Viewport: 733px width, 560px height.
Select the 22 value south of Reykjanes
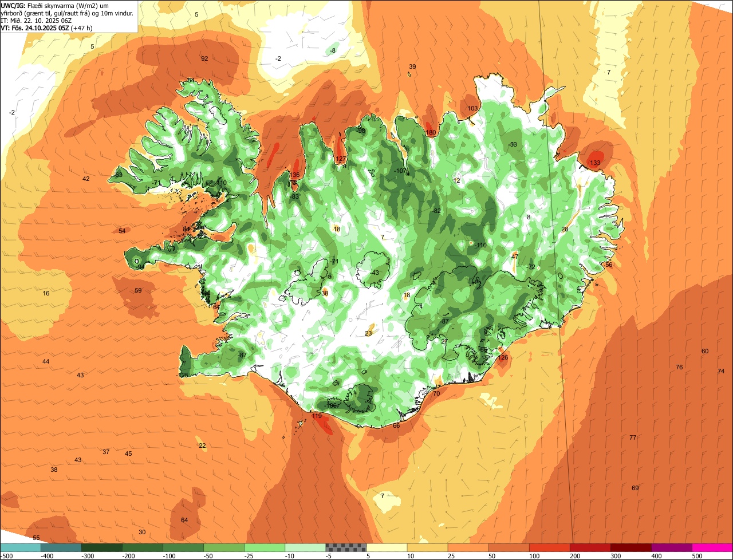pos(202,445)
